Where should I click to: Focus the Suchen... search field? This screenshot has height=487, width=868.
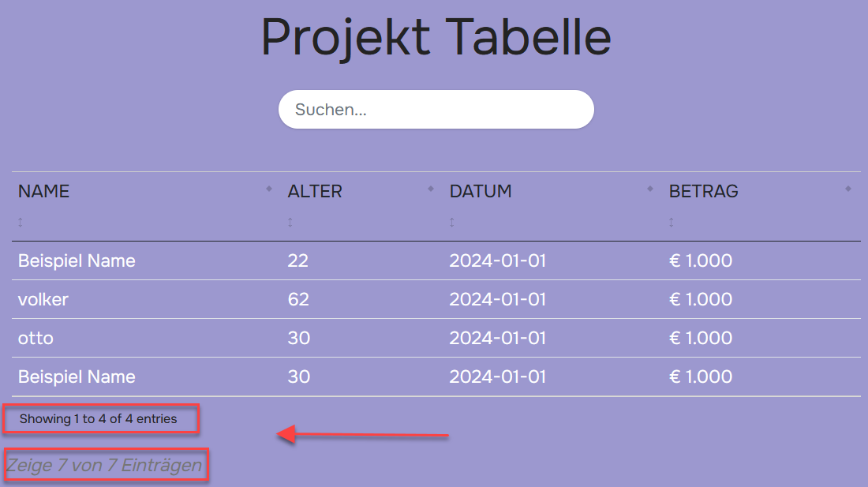pyautogui.click(x=436, y=110)
